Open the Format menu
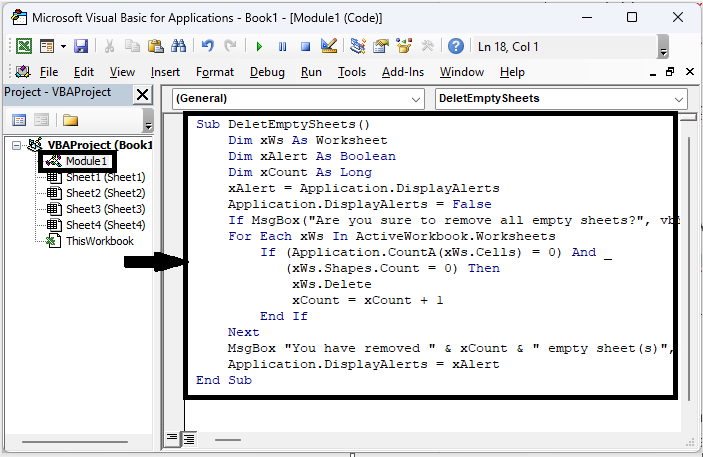Viewport: 703px width, 457px height. (215, 72)
